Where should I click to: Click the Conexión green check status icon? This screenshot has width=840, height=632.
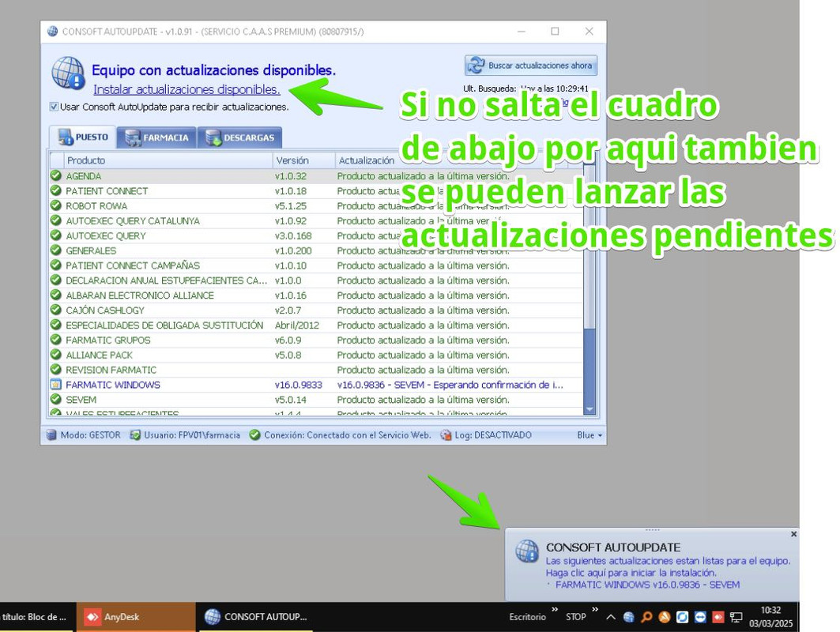(x=255, y=435)
